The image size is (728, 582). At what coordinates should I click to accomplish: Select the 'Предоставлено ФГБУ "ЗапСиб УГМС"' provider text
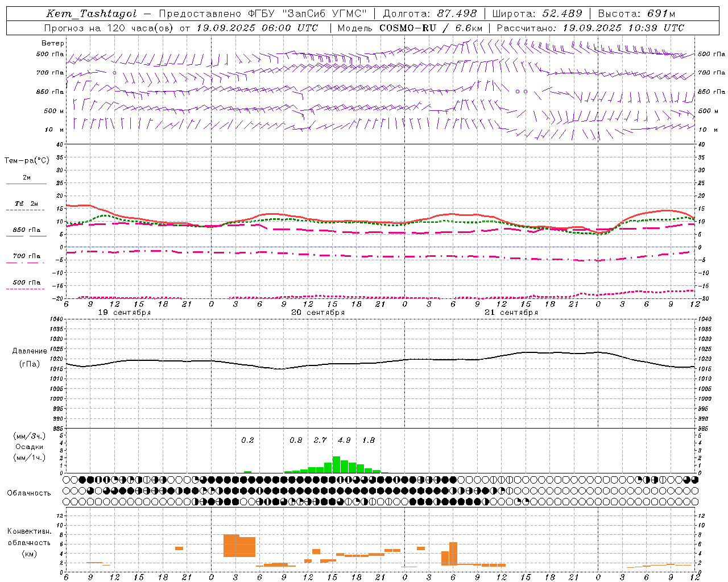pyautogui.click(x=263, y=14)
